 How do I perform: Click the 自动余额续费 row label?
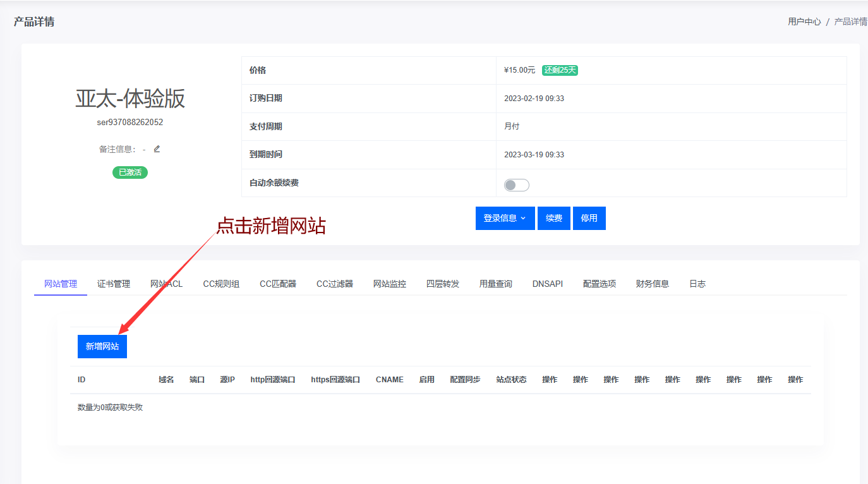(274, 183)
